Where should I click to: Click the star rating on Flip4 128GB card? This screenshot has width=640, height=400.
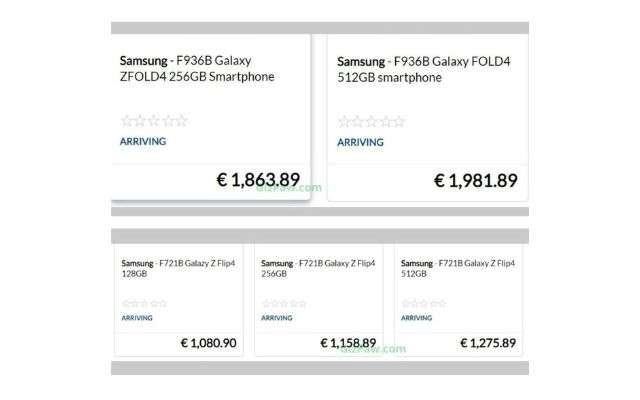tap(144, 303)
